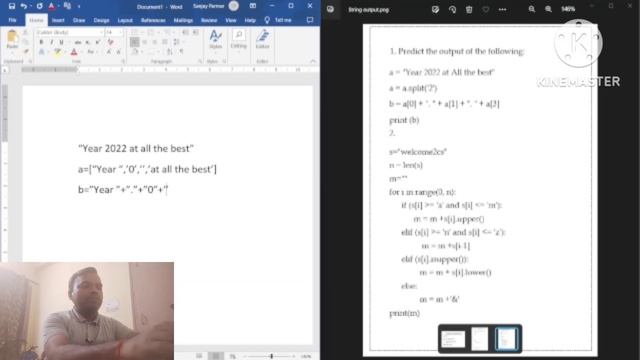Click the String output.png filename in Photos
Screen dimensions: 640x360
point(369,9)
